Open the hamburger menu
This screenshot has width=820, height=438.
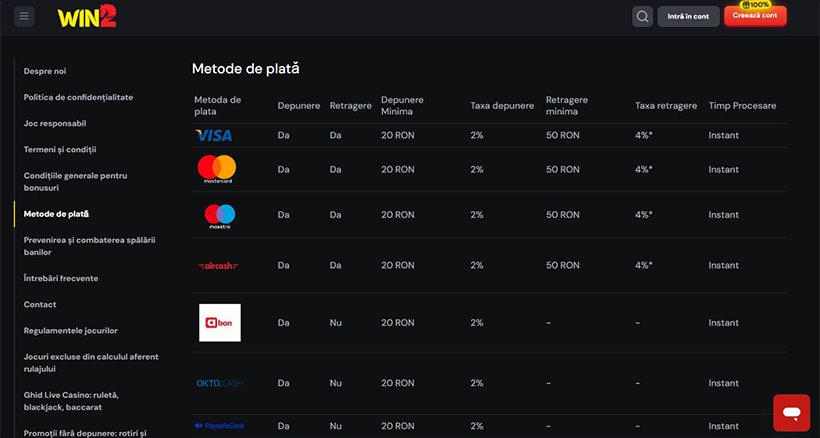[x=24, y=16]
